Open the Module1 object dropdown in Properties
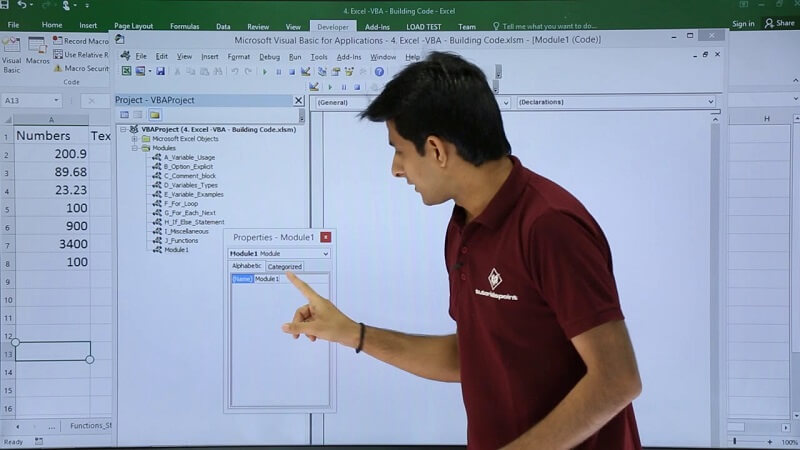 pyautogui.click(x=325, y=254)
